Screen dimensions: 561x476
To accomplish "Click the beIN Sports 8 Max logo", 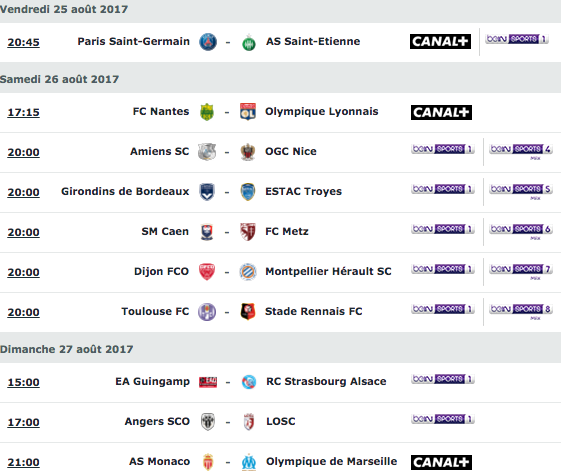I will (x=521, y=311).
